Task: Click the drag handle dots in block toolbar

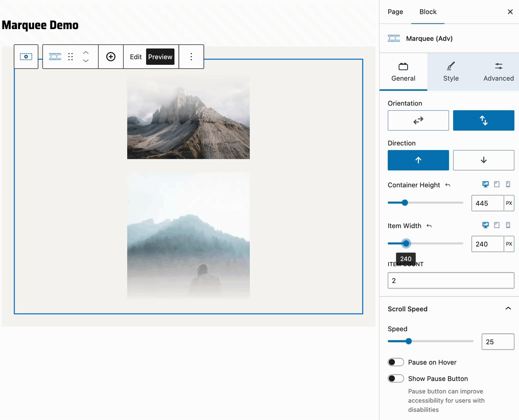Action: click(70, 57)
